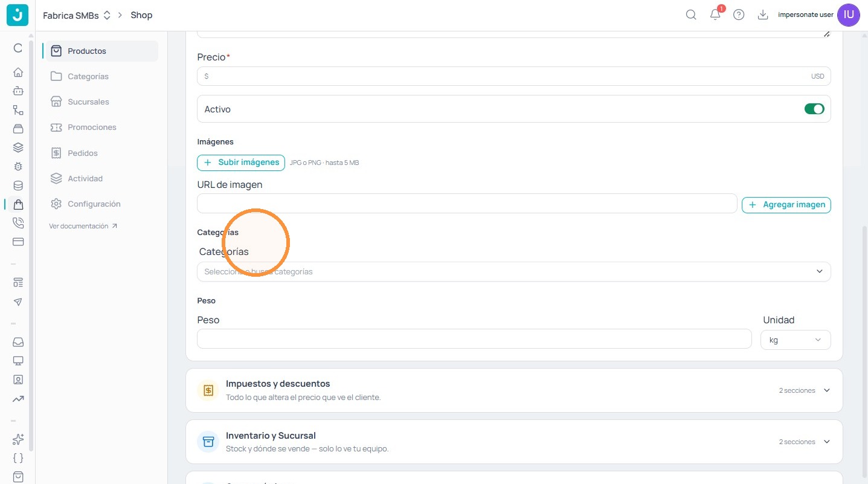Viewport: 868px width, 484px height.
Task: Open the Ver documentación link
Action: [83, 226]
